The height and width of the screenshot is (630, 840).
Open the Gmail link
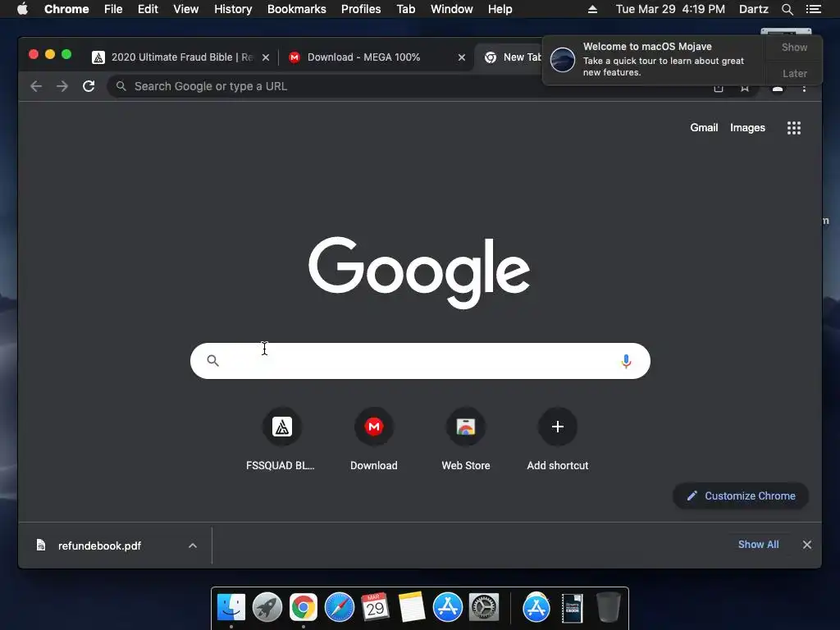coord(703,127)
